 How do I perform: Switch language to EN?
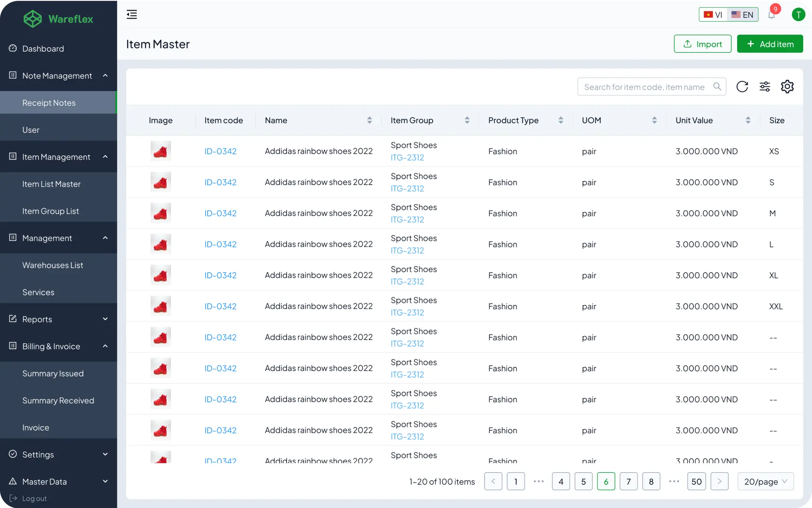pyautogui.click(x=742, y=15)
